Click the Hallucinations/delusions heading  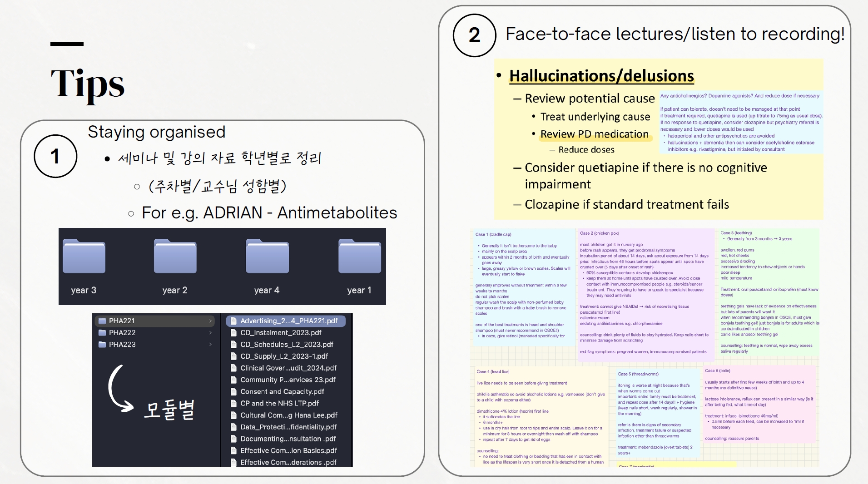(x=601, y=76)
